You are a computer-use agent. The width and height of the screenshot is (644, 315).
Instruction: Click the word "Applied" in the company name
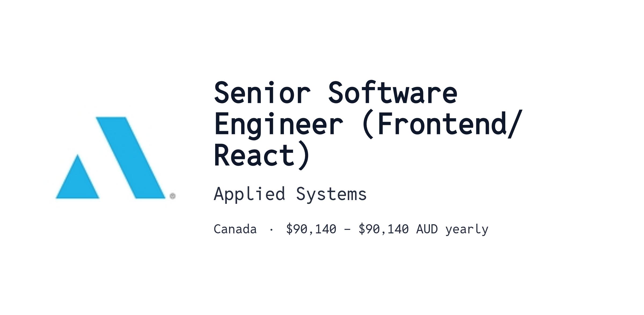[249, 194]
